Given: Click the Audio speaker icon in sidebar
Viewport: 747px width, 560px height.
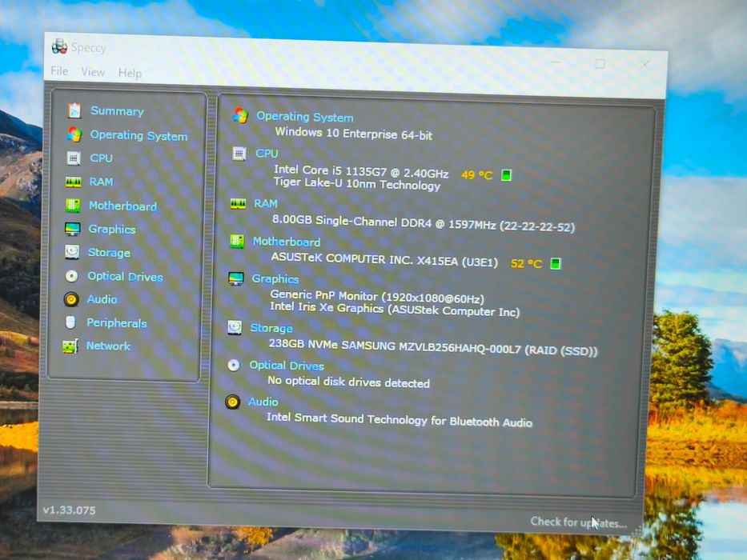Looking at the screenshot, I should pyautogui.click(x=71, y=299).
